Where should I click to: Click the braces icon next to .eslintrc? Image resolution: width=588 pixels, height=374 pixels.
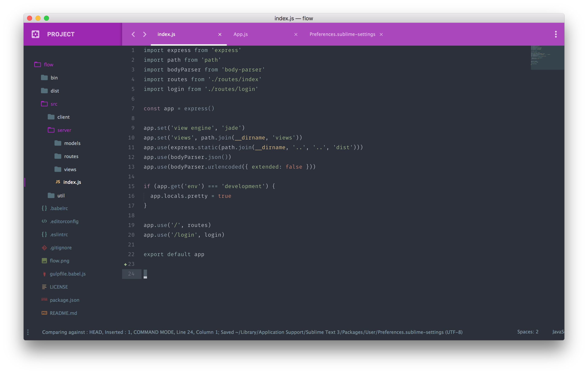[44, 234]
